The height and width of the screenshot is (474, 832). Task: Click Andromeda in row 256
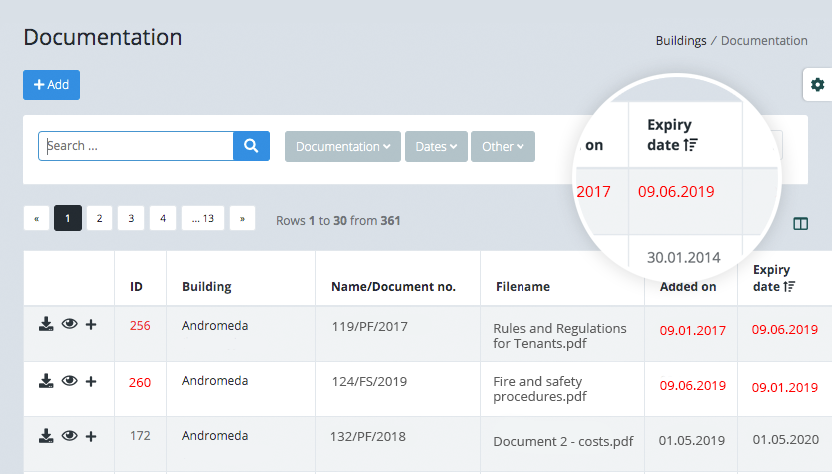click(215, 325)
